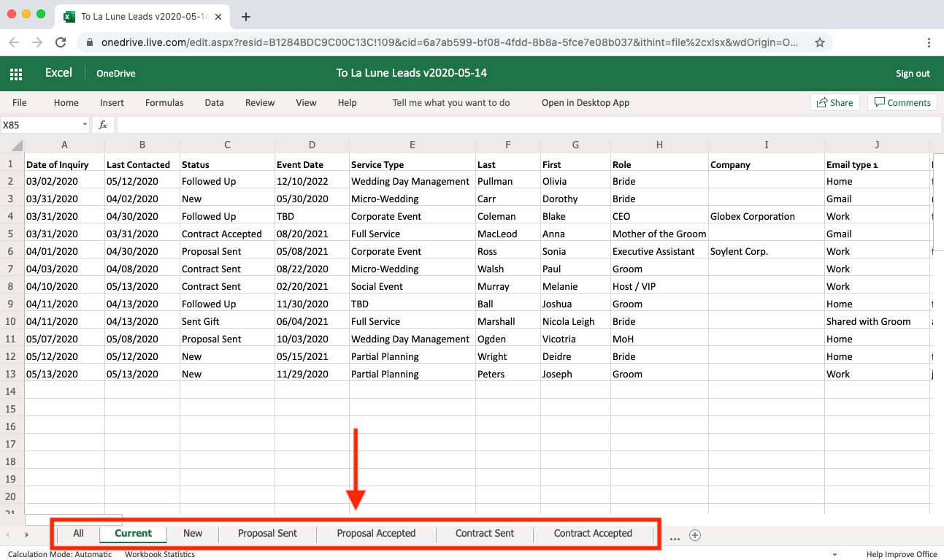Click the Executive Assistant role cell
The height and width of the screenshot is (560, 944).
click(x=659, y=251)
